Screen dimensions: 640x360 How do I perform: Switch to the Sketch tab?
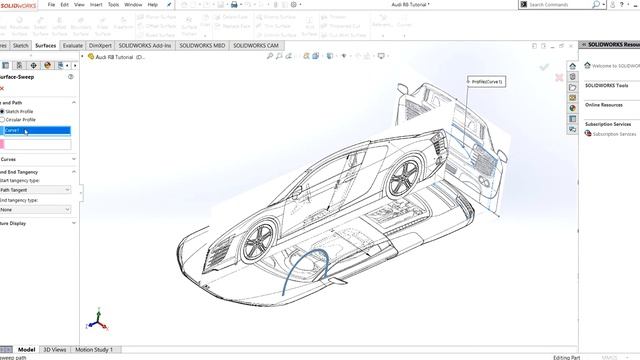[20, 46]
